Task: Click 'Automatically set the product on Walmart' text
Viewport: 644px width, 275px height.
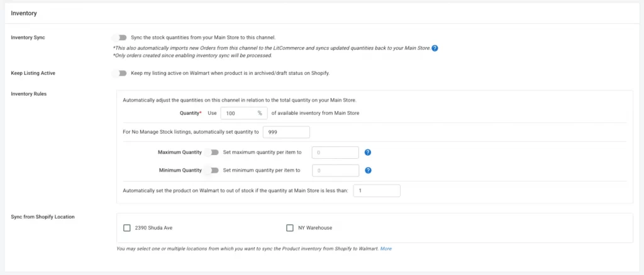Action: tap(236, 191)
